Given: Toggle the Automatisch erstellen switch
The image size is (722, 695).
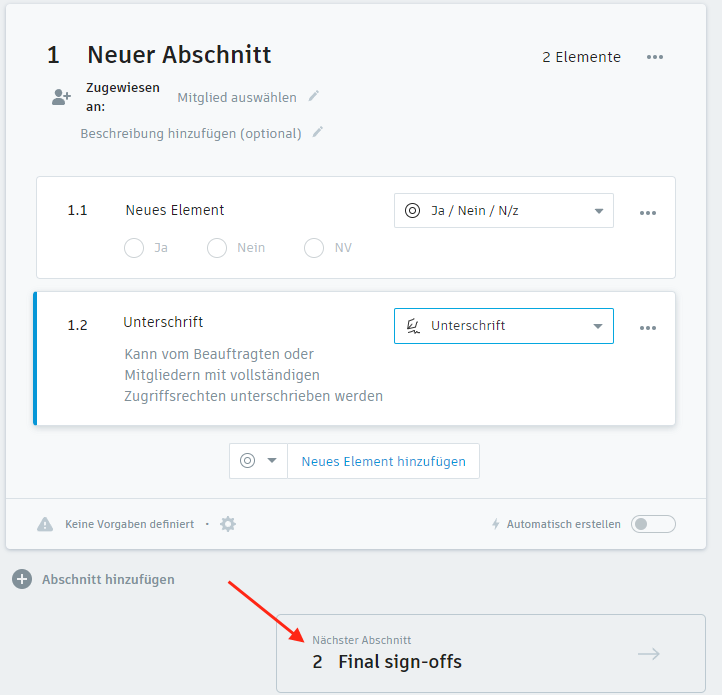Looking at the screenshot, I should point(653,524).
